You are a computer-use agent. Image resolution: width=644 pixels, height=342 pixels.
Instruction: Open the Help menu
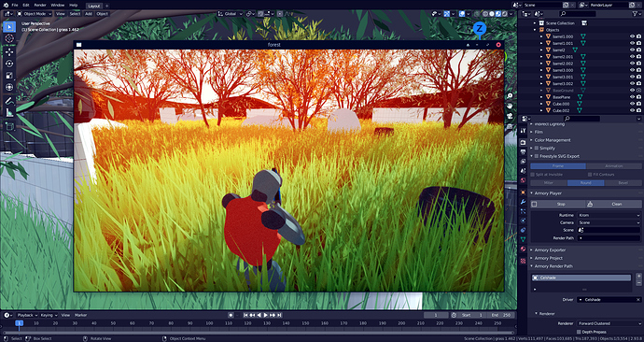tap(73, 6)
